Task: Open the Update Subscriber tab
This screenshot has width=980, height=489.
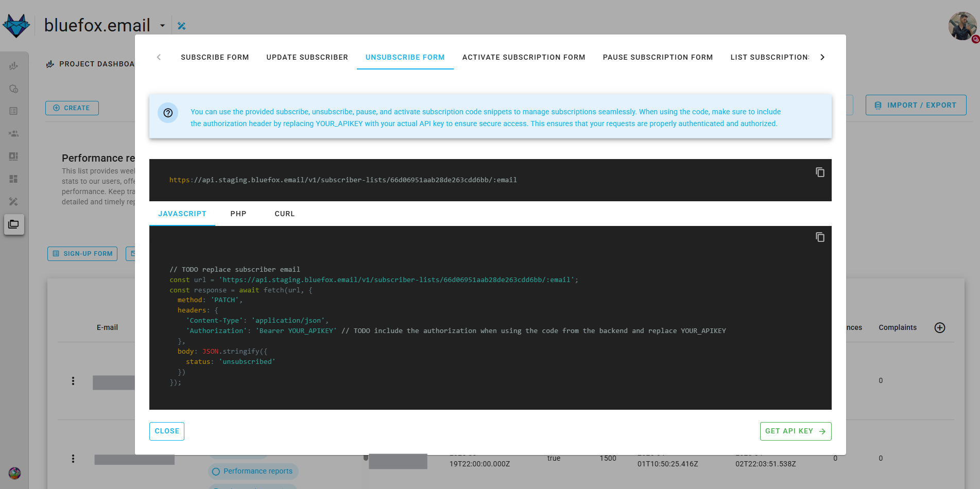Action: 307,57
